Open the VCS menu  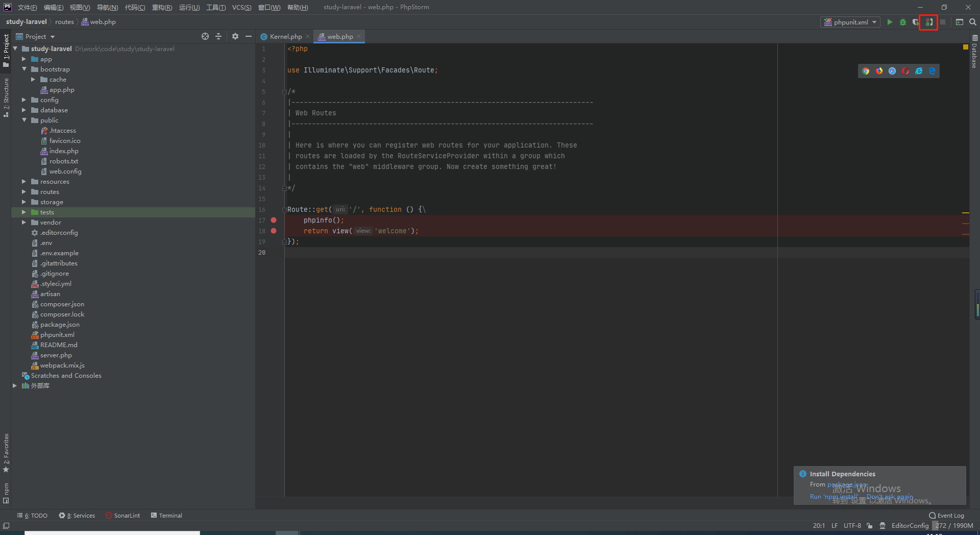tap(241, 7)
